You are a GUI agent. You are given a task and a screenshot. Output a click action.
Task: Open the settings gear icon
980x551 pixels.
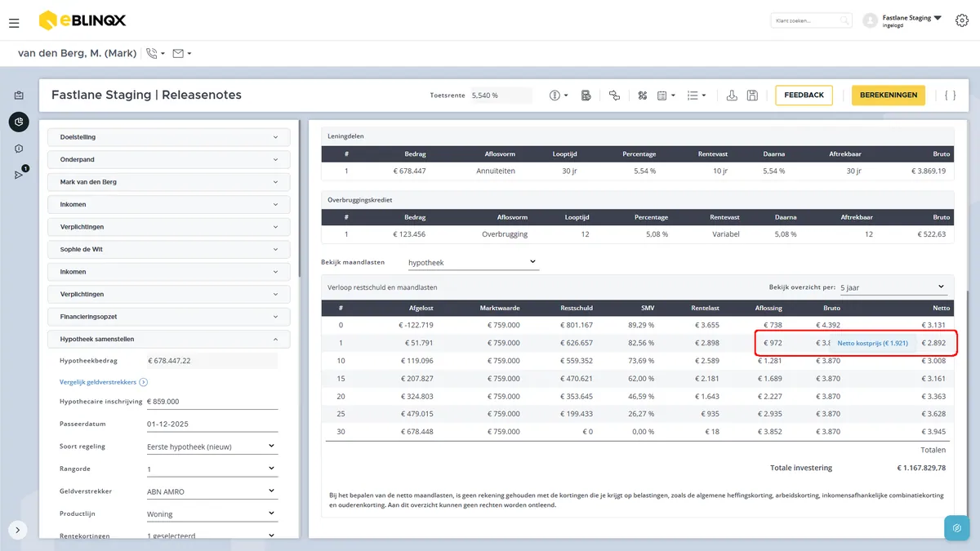961,20
